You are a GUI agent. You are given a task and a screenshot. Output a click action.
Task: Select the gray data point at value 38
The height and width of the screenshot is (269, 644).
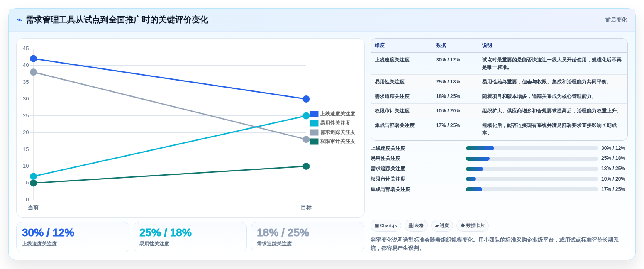click(x=33, y=72)
